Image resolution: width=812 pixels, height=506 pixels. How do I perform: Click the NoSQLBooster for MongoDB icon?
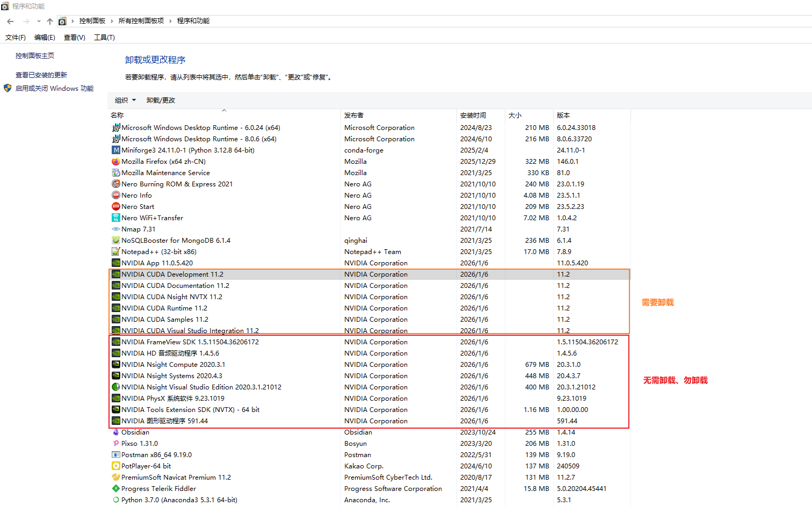click(x=115, y=241)
